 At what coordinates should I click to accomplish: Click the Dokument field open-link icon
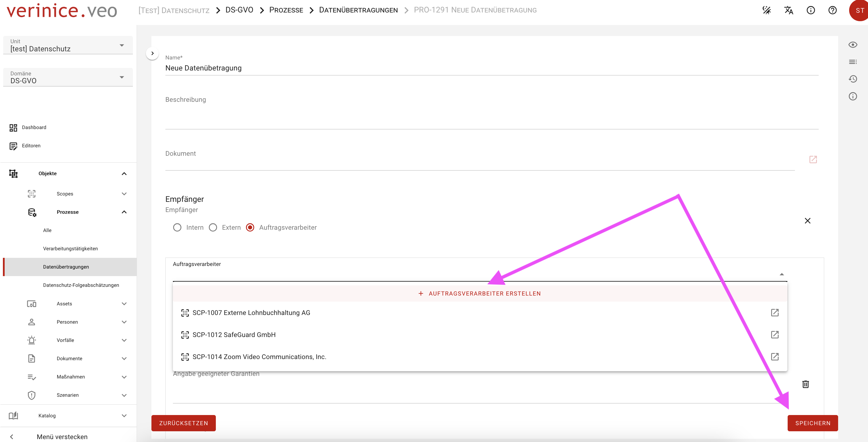813,159
